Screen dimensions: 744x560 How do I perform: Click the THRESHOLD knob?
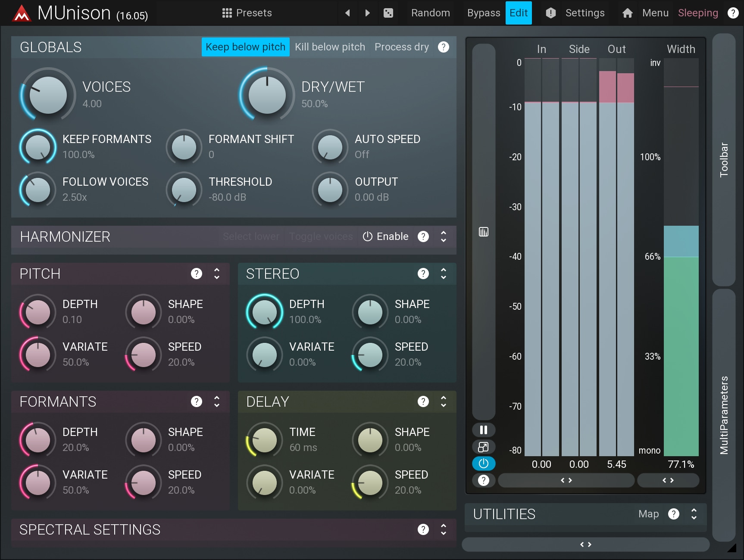(184, 190)
